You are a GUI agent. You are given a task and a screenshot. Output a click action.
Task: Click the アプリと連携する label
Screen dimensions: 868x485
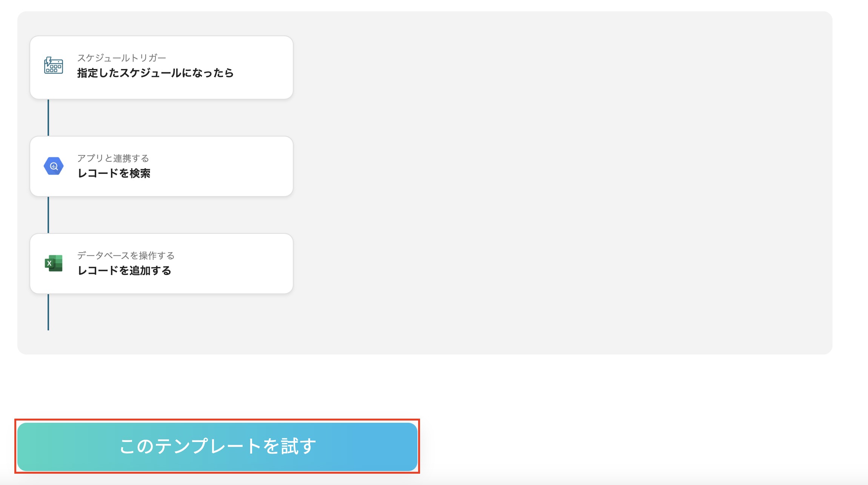click(x=113, y=158)
